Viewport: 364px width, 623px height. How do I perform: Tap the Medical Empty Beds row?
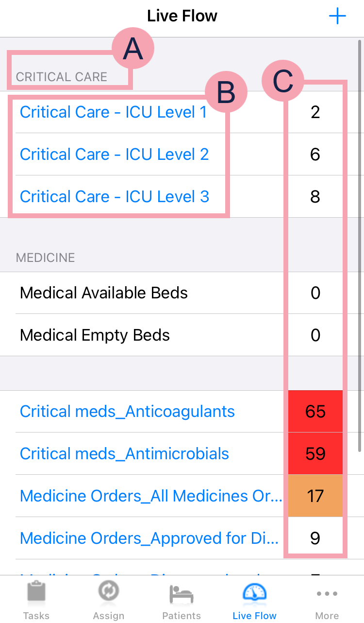click(x=95, y=335)
